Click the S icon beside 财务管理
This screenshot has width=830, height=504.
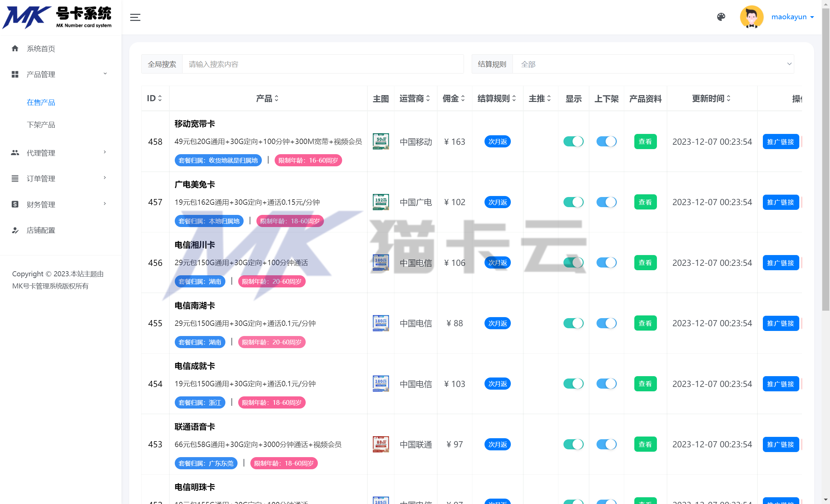coord(15,204)
